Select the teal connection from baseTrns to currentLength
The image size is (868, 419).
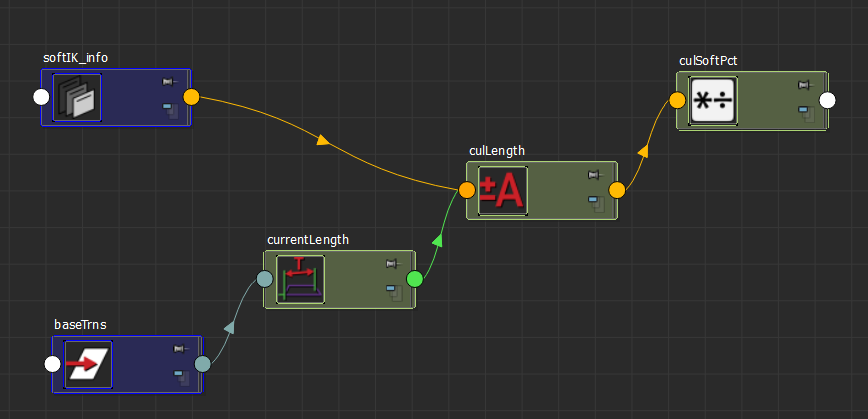point(230,328)
